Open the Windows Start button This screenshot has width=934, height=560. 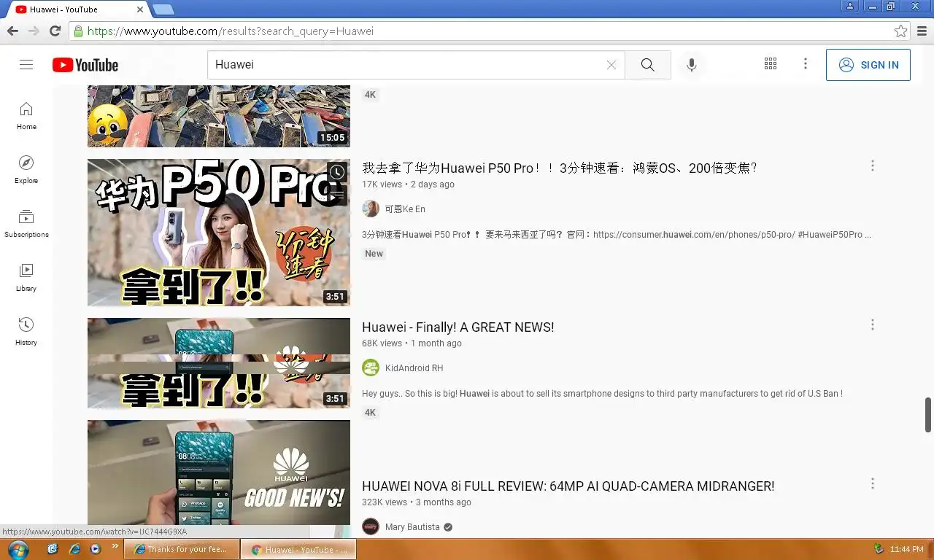(x=18, y=549)
